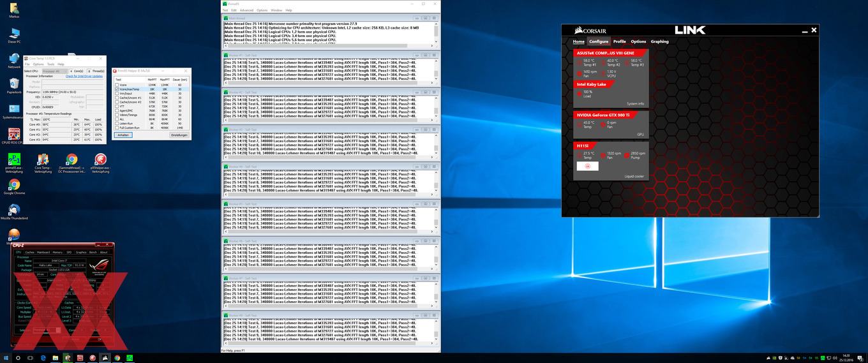Open the Sammelthread Chrome shortcut on desktop
Image resolution: width=868 pixels, height=363 pixels.
point(71,163)
